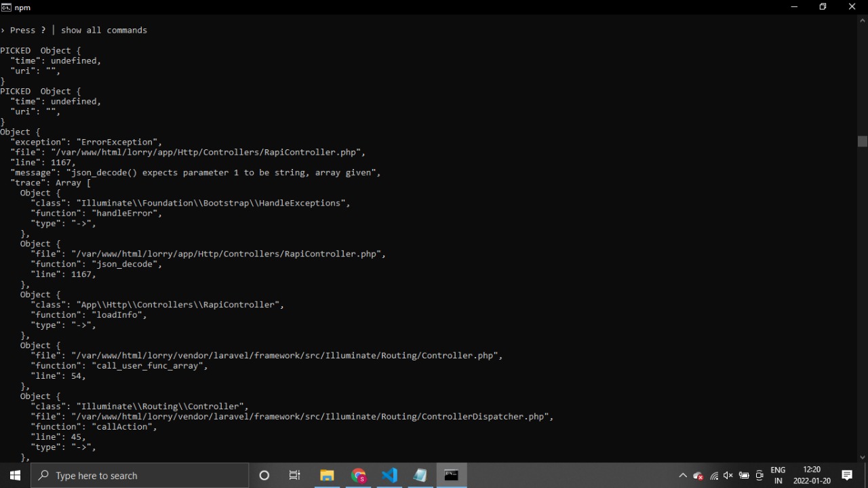Launch File Explorer from the taskbar

pos(327,475)
